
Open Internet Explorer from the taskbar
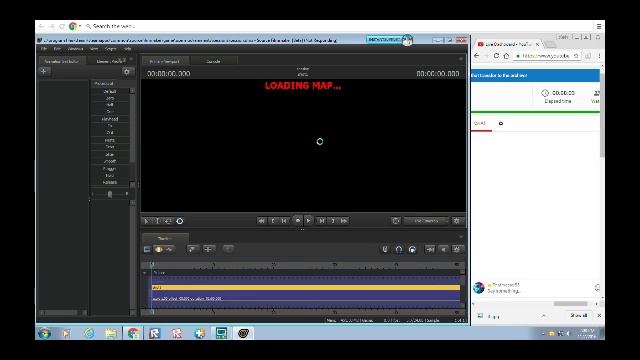(89, 333)
